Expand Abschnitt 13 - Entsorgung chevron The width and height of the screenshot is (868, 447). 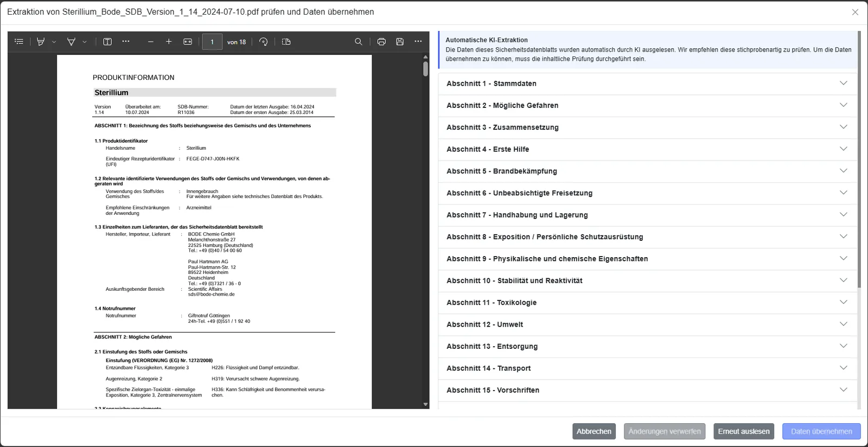point(844,346)
